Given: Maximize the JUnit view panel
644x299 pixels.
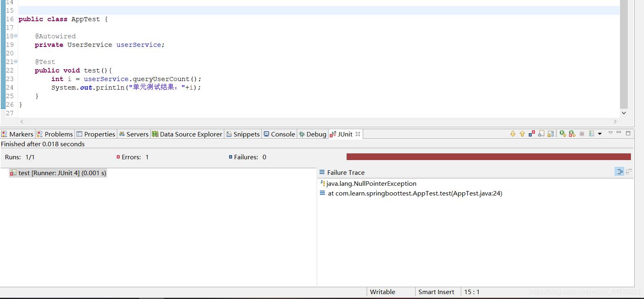Looking at the screenshot, I should [x=628, y=133].
